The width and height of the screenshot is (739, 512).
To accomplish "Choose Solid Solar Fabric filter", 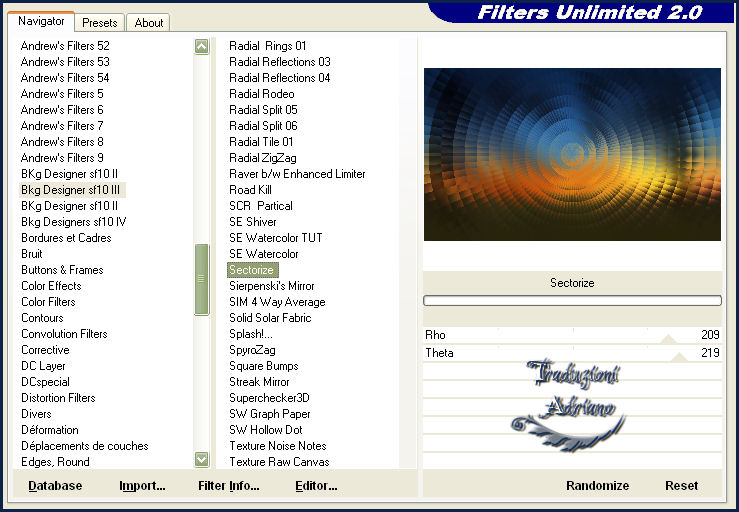I will coord(270,318).
